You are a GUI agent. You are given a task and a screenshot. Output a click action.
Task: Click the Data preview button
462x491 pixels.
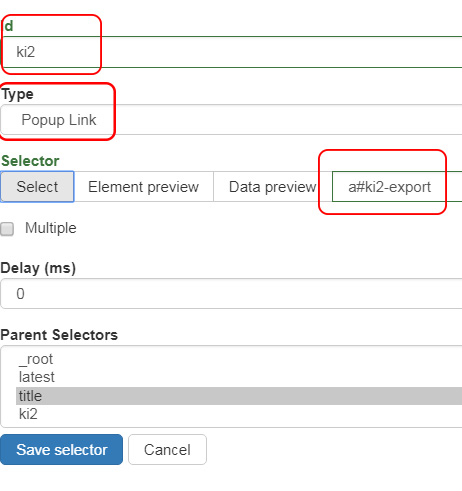coord(273,187)
